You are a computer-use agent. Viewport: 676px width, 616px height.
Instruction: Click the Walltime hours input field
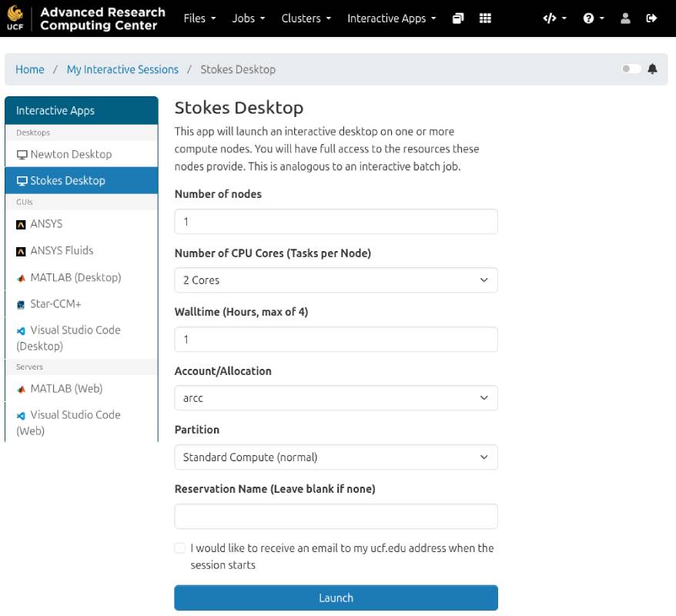pyautogui.click(x=336, y=340)
